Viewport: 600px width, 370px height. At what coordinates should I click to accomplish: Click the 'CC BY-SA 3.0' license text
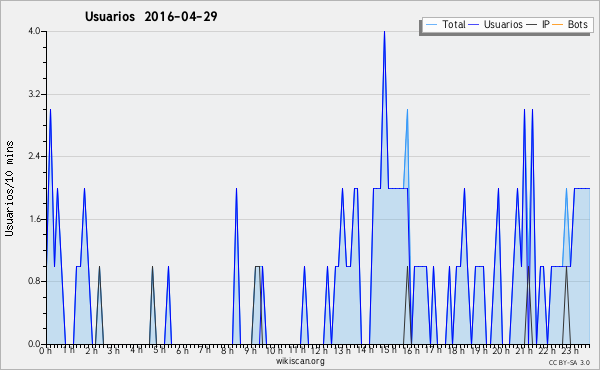[569, 363]
